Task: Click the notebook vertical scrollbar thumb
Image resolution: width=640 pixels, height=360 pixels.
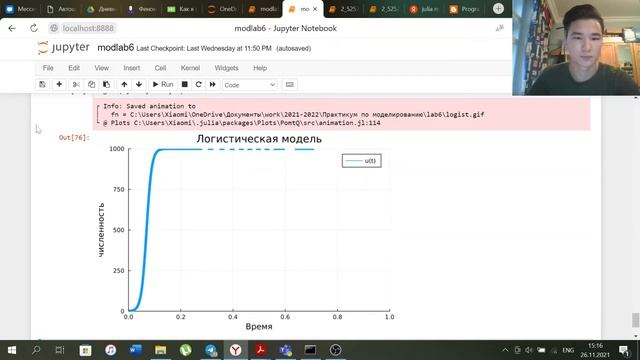Action: 636,320
